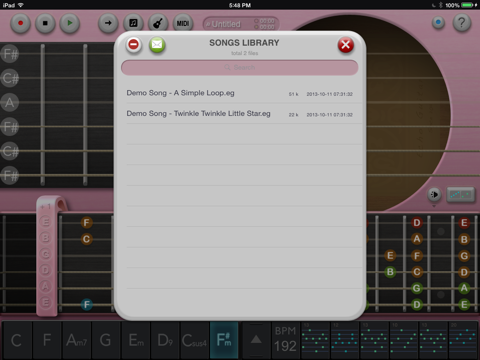Select the Em chord button

[x=136, y=340]
